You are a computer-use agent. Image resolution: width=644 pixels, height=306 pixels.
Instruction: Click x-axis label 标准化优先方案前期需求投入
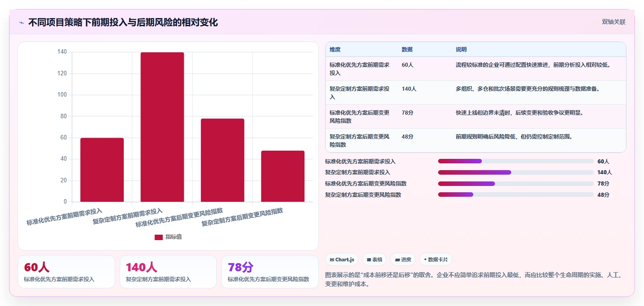coord(65,217)
